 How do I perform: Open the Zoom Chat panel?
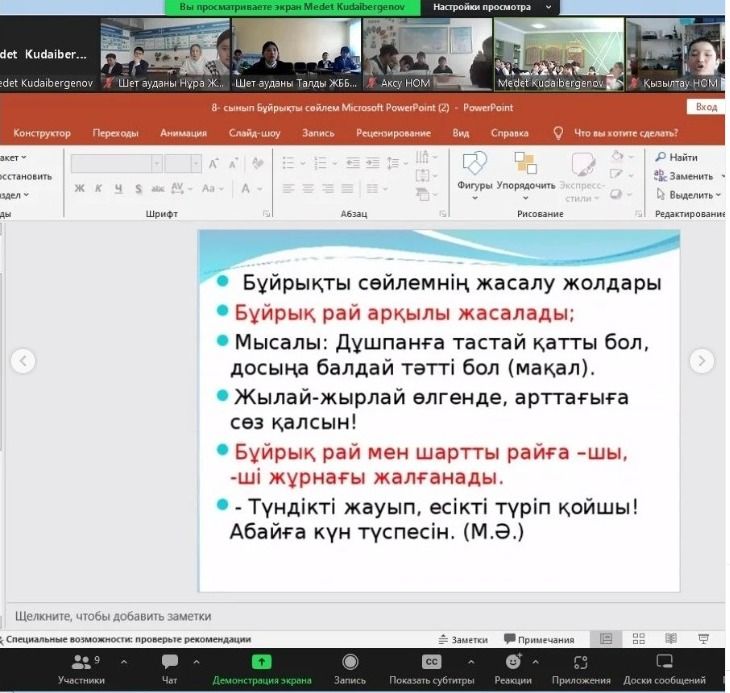(x=170, y=668)
